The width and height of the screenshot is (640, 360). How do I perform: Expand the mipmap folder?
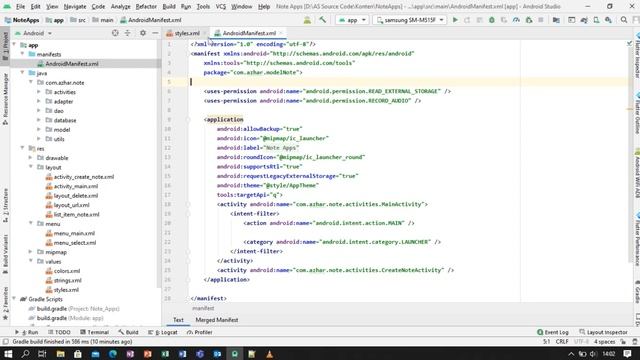(x=31, y=252)
